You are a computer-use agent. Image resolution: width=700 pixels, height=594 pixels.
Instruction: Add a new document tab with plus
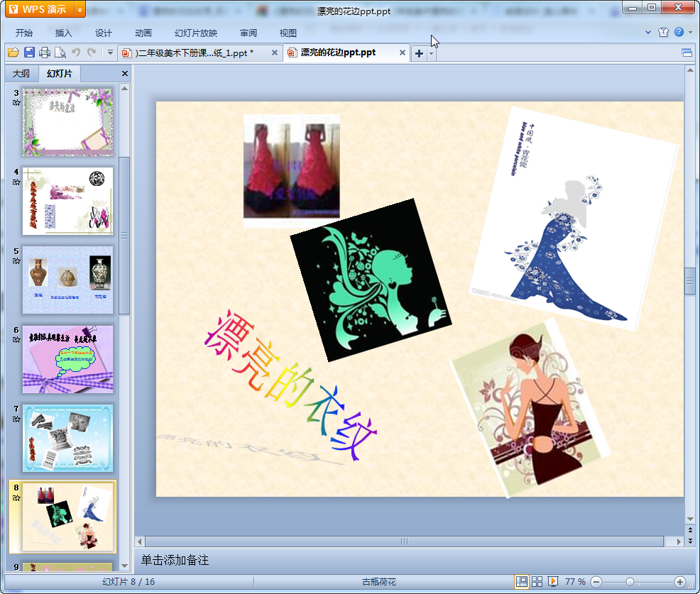point(419,53)
